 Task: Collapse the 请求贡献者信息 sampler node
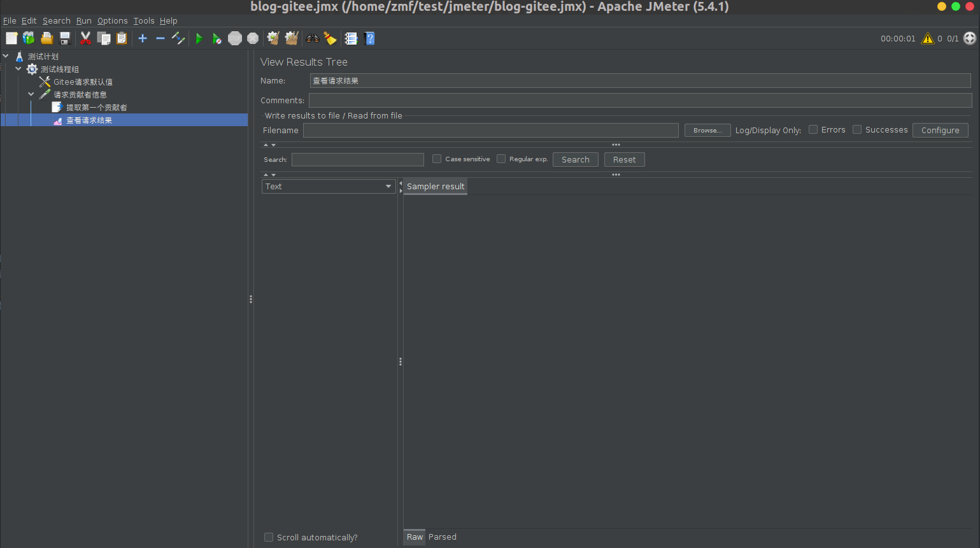(31, 94)
